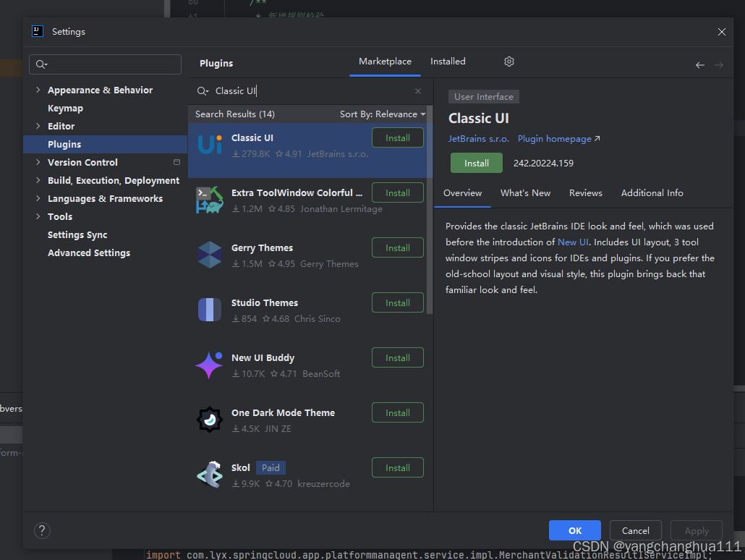
Task: Open the Sort By Relevance dropdown
Action: click(x=383, y=114)
